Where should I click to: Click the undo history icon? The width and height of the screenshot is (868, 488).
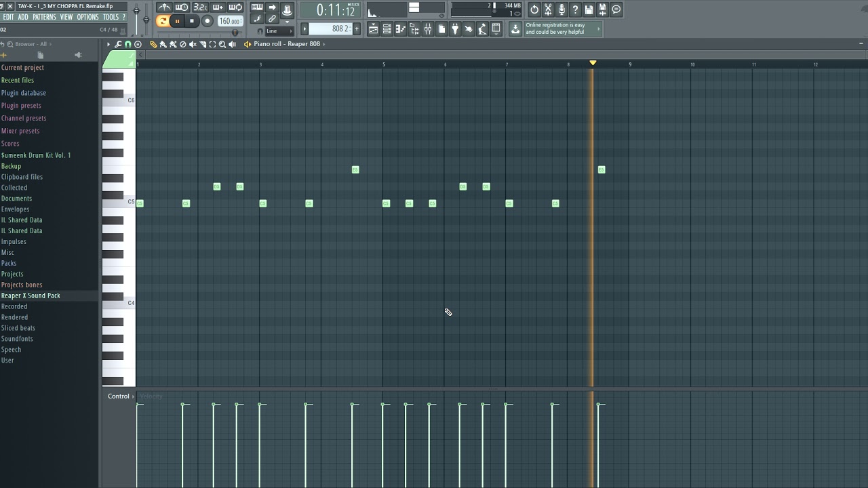(x=534, y=9)
